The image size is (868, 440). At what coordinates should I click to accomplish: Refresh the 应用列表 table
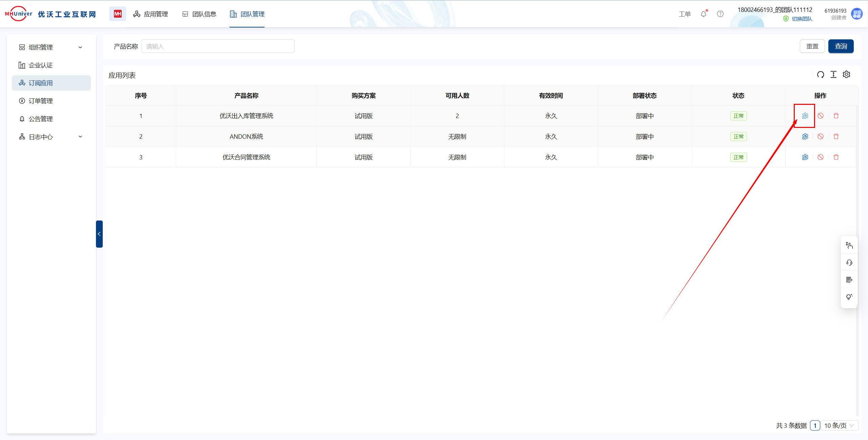pos(820,75)
